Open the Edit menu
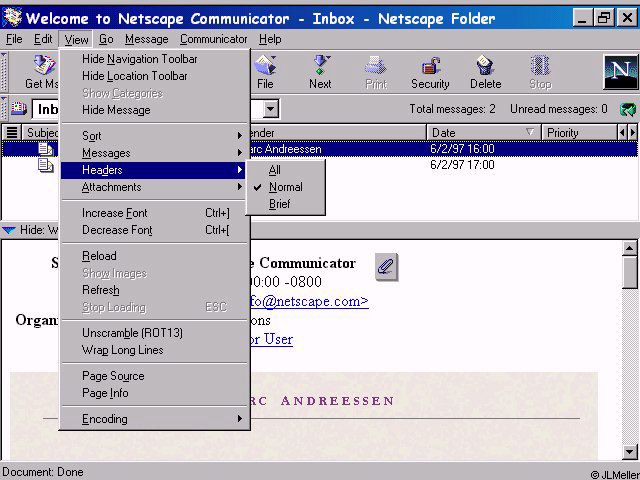The image size is (640, 480). click(x=43, y=39)
